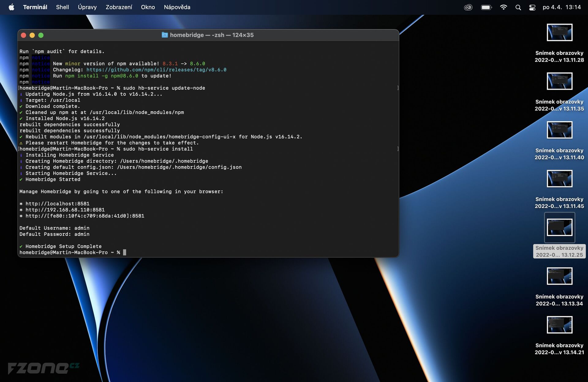The height and width of the screenshot is (382, 588).
Task: Open the Control Center icon
Action: pyautogui.click(x=532, y=7)
